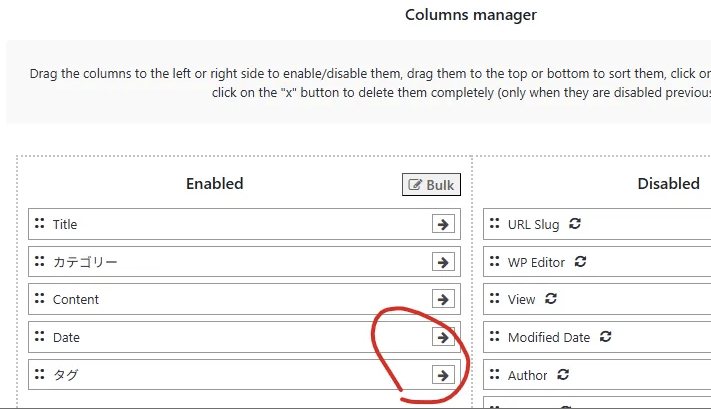Grab the drag handle of Title column
Viewport: 711px width, 409px height.
click(39, 224)
